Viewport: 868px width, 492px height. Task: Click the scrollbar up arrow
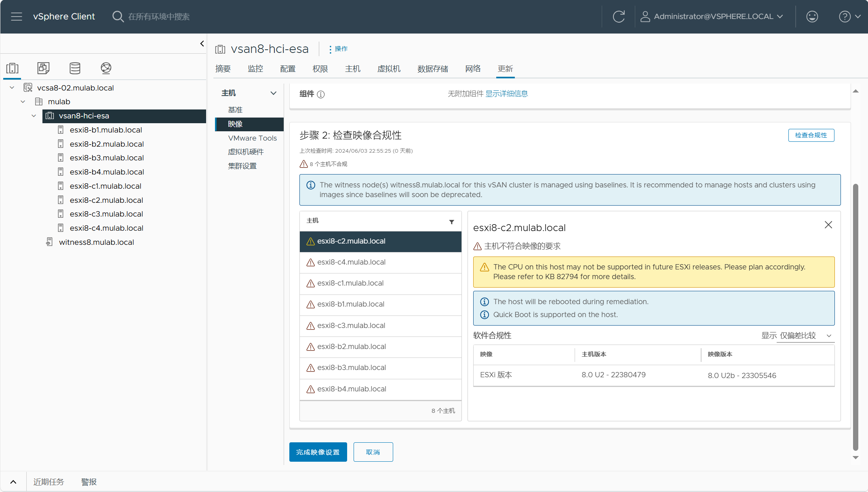coord(855,91)
